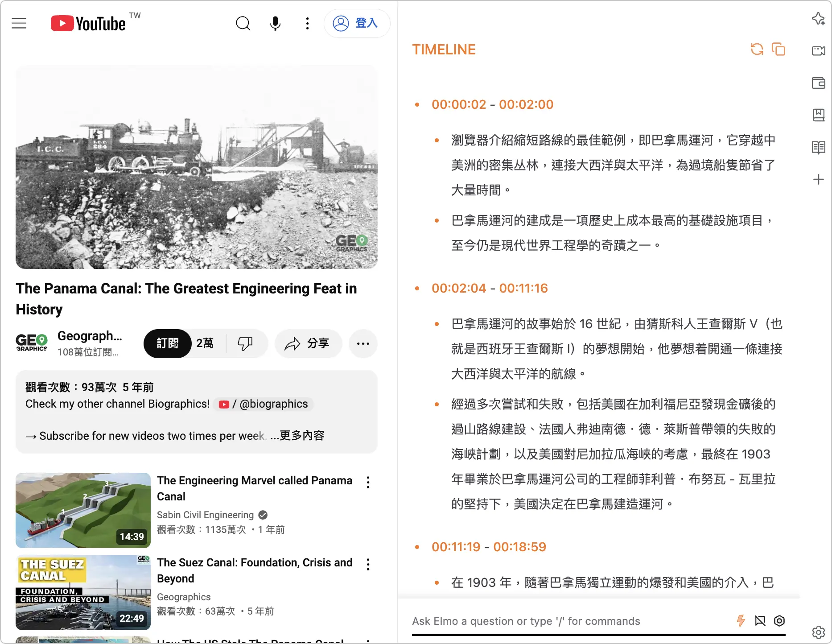Viewport: 832px width, 644px height.
Task: Click the hexagon model icon in Elmo input
Action: pos(779,621)
